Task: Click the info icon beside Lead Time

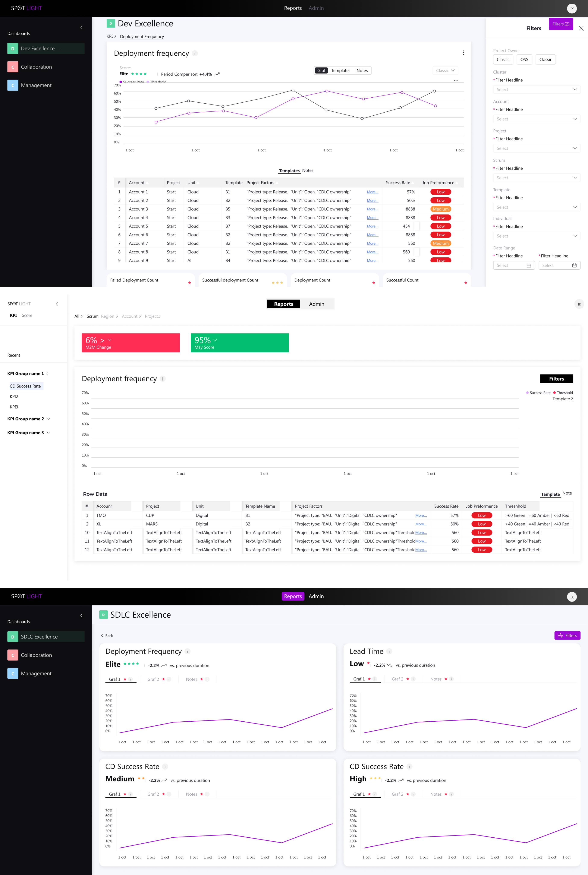Action: click(x=389, y=652)
